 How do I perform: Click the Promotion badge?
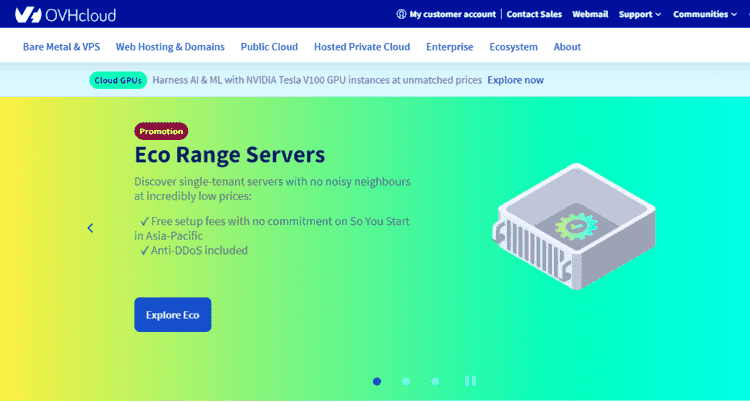161,131
